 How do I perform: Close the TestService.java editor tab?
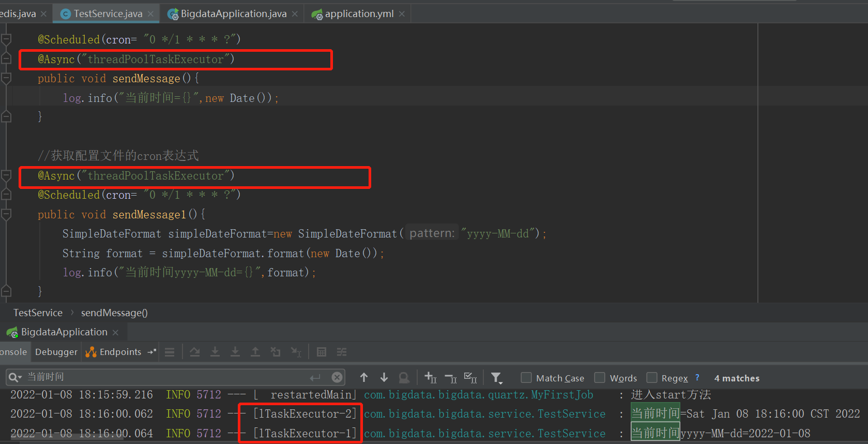pos(150,14)
